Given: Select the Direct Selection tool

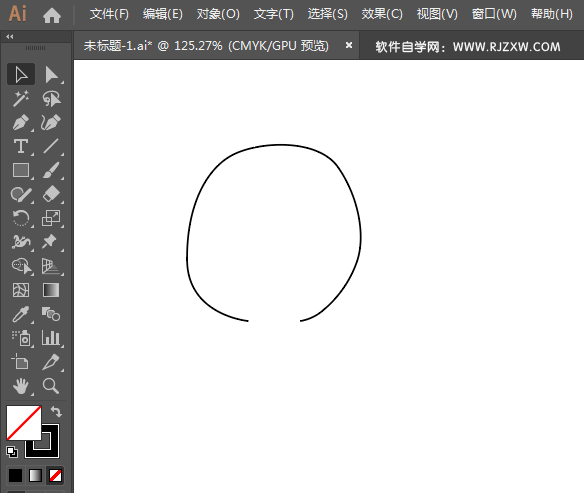Looking at the screenshot, I should tap(51, 74).
